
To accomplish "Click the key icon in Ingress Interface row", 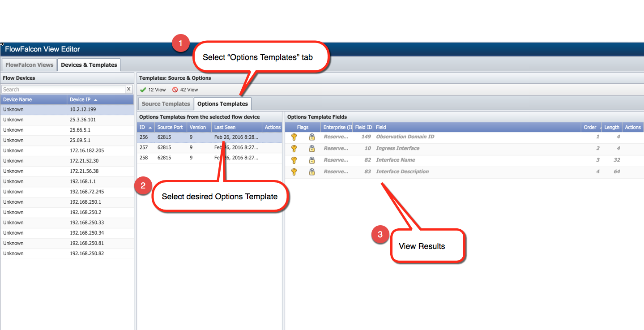I will (x=294, y=149).
